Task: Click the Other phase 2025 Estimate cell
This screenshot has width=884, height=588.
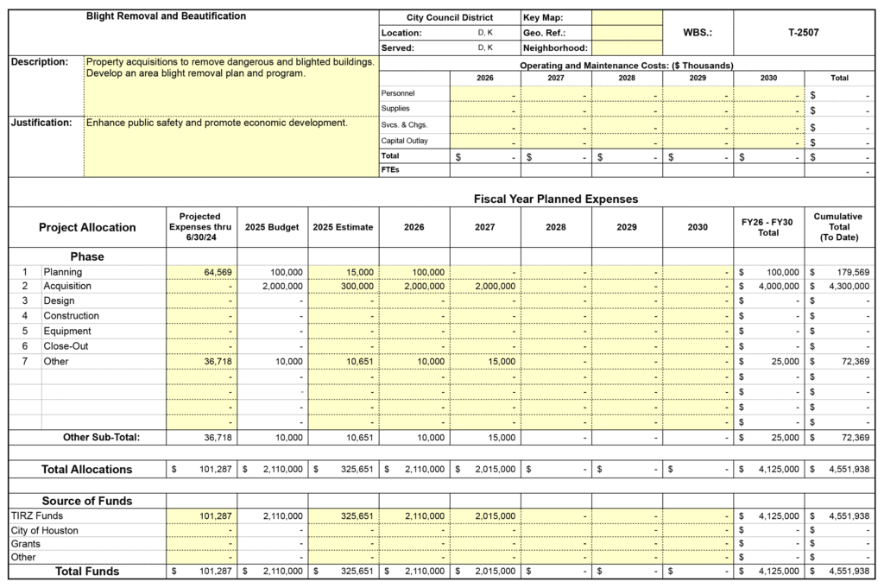Action: tap(343, 362)
